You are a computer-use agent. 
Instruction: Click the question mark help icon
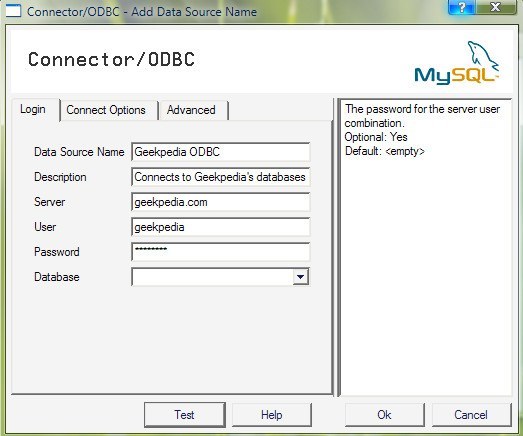[x=462, y=7]
